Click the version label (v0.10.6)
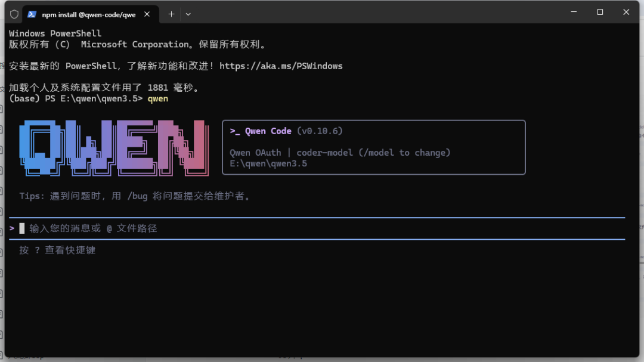This screenshot has height=362, width=644. (x=320, y=131)
